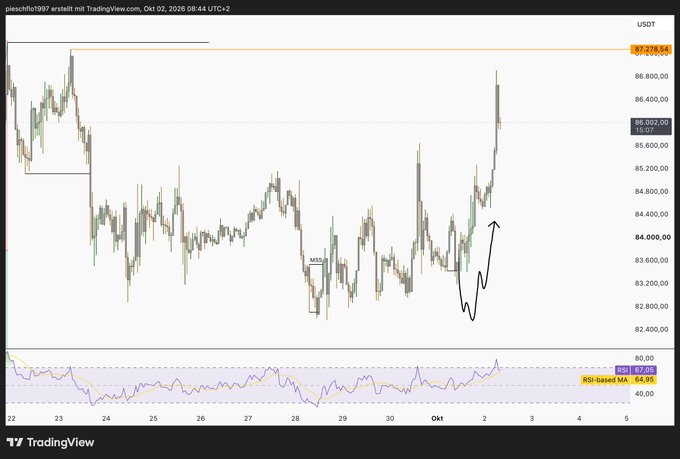Click date label 26 on time axis
Viewport: 680px width, 459px height.
[x=200, y=419]
